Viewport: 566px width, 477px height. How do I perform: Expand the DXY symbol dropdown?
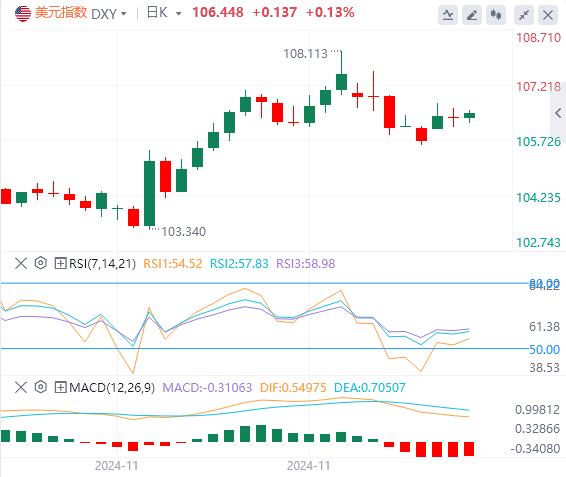pyautogui.click(x=109, y=14)
